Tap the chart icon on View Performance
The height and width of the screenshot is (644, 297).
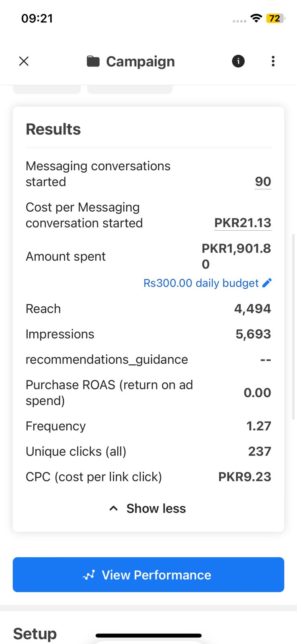(89, 575)
